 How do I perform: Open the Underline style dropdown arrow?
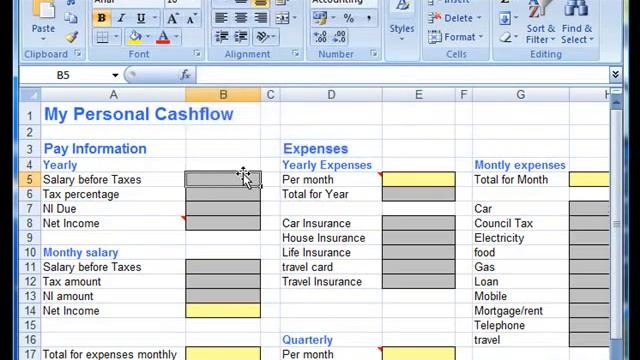tap(155, 18)
